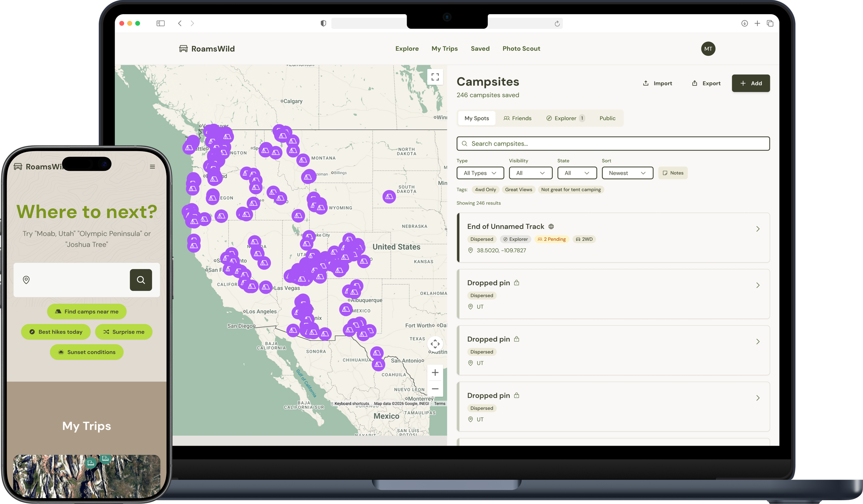Click the Add campsite button

(750, 83)
